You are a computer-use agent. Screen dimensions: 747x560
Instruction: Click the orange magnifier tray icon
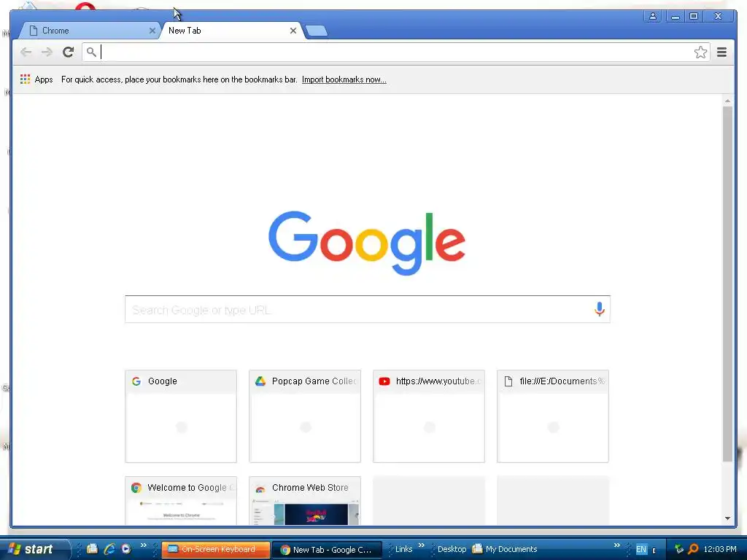693,549
